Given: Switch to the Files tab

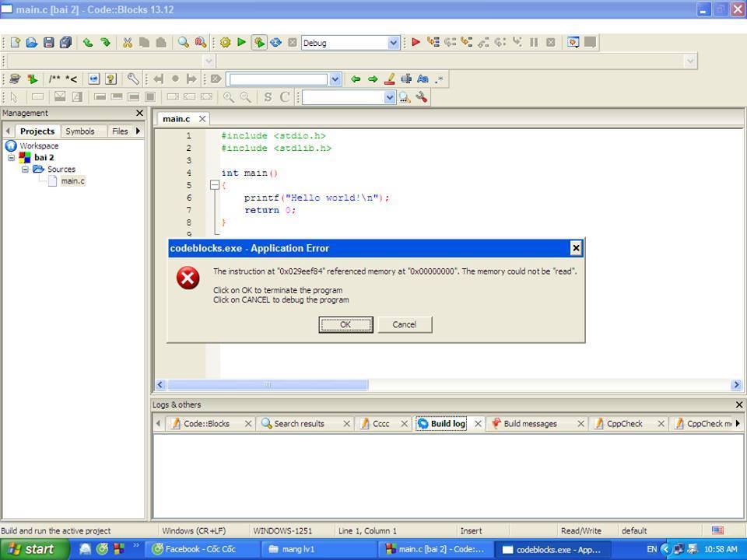Looking at the screenshot, I should coord(120,131).
